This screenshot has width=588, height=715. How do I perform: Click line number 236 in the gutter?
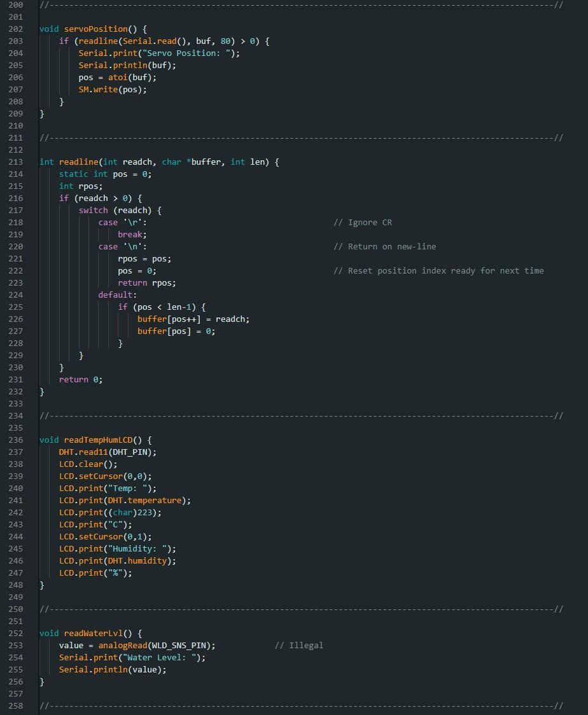tap(15, 440)
